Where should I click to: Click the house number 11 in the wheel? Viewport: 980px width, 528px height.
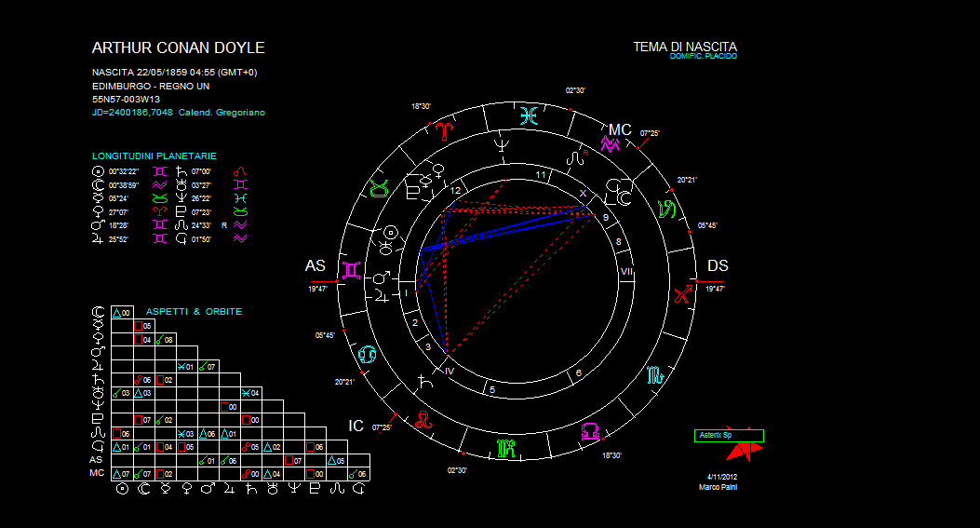point(541,174)
